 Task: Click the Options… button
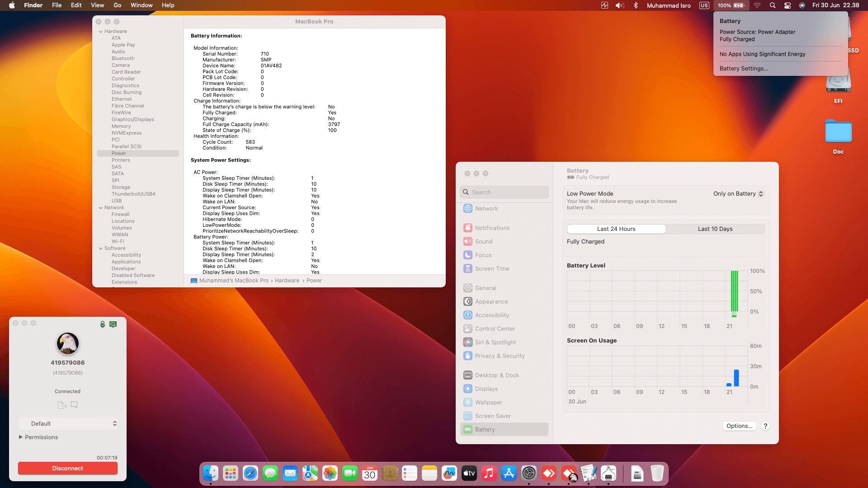pyautogui.click(x=739, y=426)
